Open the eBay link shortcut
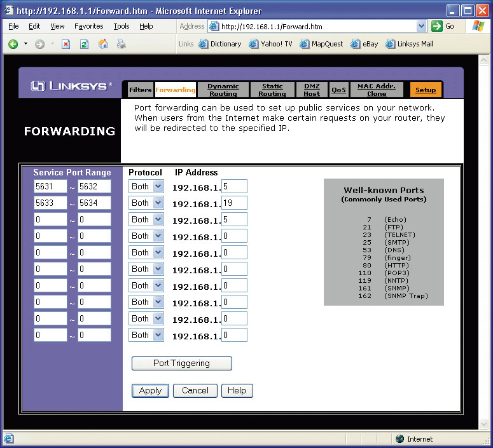 coord(365,44)
